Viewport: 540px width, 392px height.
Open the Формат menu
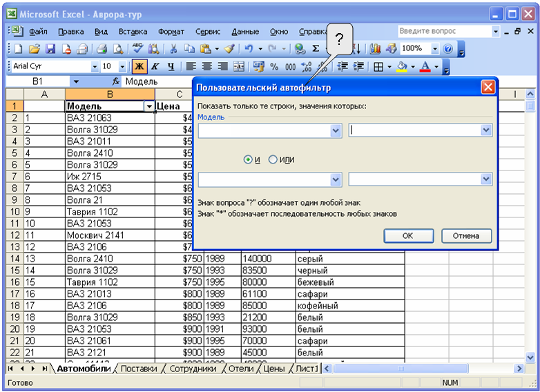[171, 32]
